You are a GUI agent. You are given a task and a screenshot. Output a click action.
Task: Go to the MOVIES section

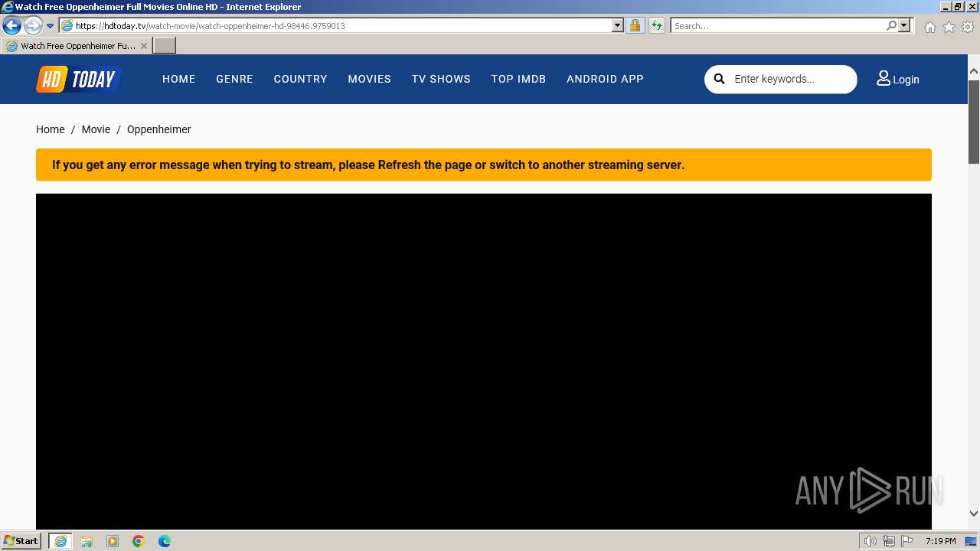coord(369,79)
